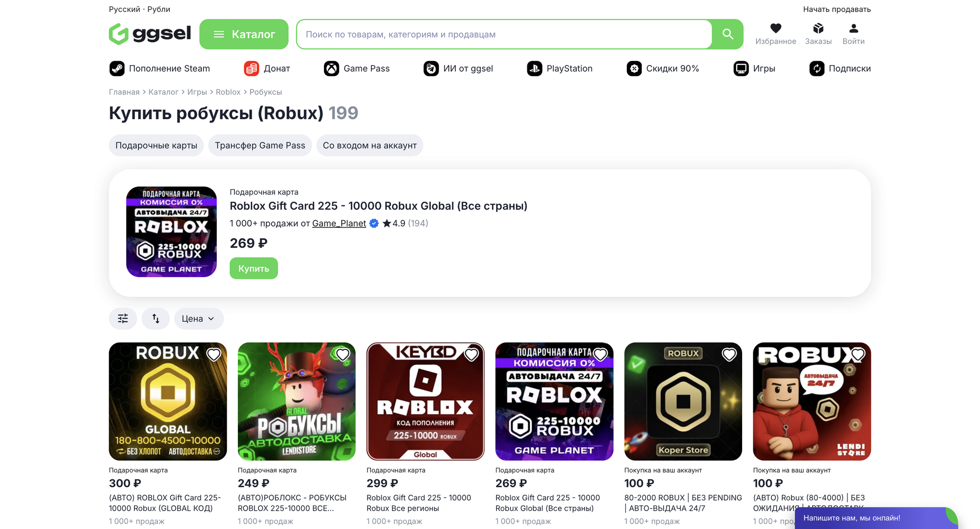Expand the Цена price dropdown
Screen dimensions: 980x529
[199, 318]
